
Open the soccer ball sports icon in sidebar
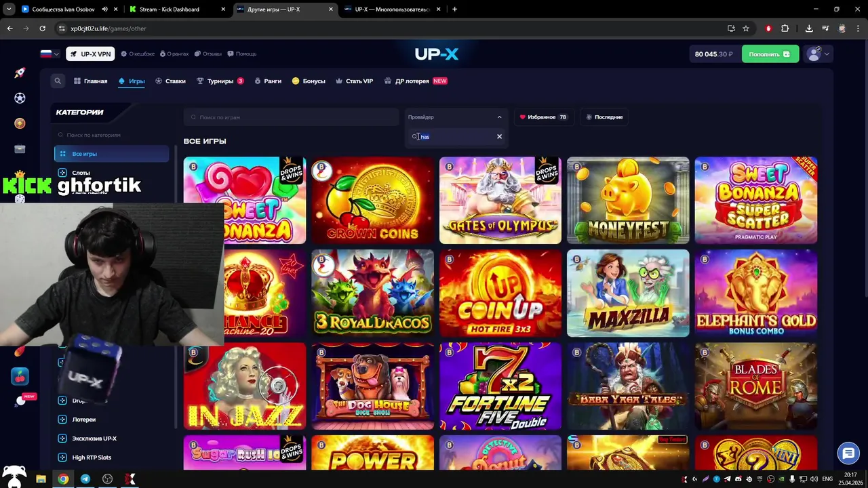pyautogui.click(x=20, y=98)
